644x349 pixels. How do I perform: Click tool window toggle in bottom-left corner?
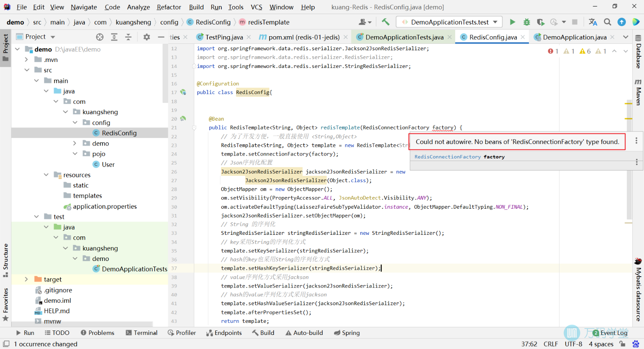(6, 344)
